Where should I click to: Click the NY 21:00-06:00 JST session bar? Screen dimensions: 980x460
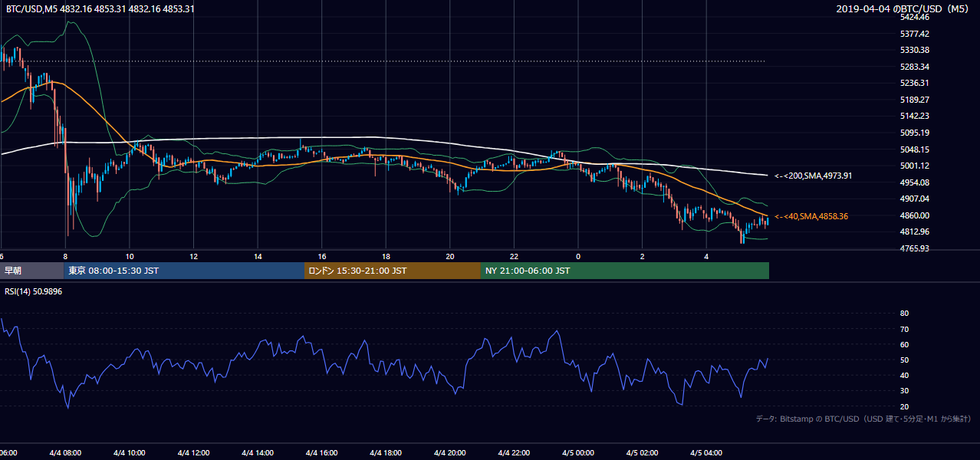click(x=625, y=271)
